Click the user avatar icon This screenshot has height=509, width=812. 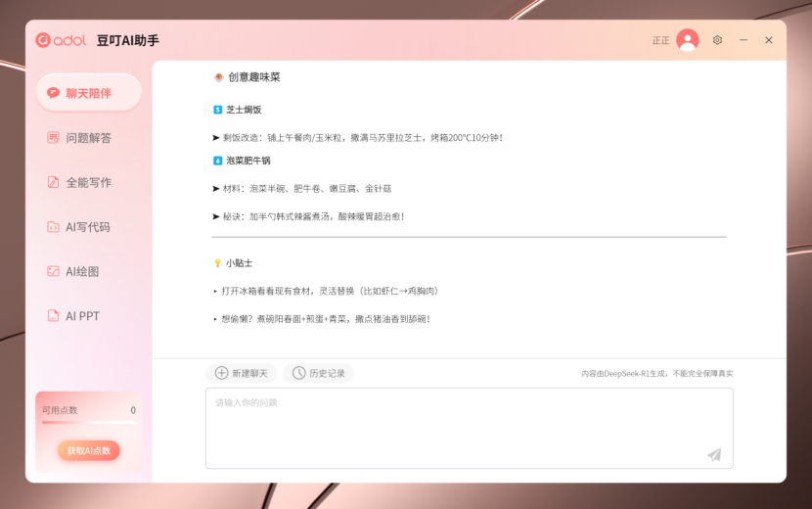coord(687,40)
